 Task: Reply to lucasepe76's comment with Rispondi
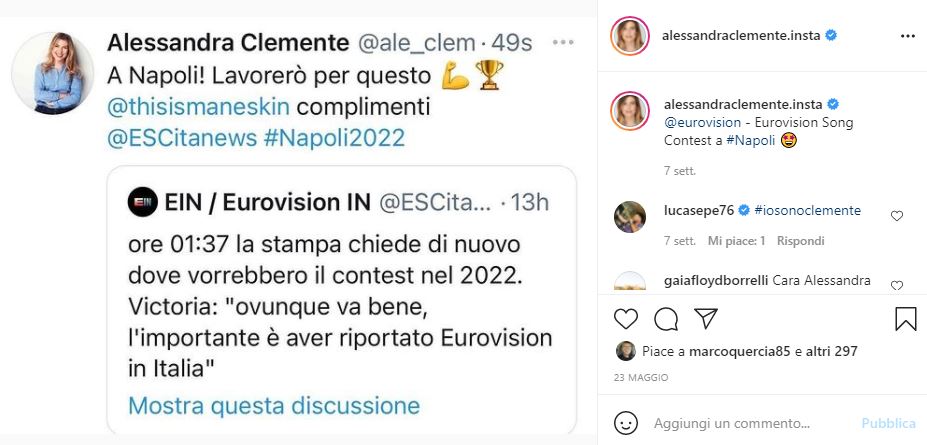click(x=801, y=241)
